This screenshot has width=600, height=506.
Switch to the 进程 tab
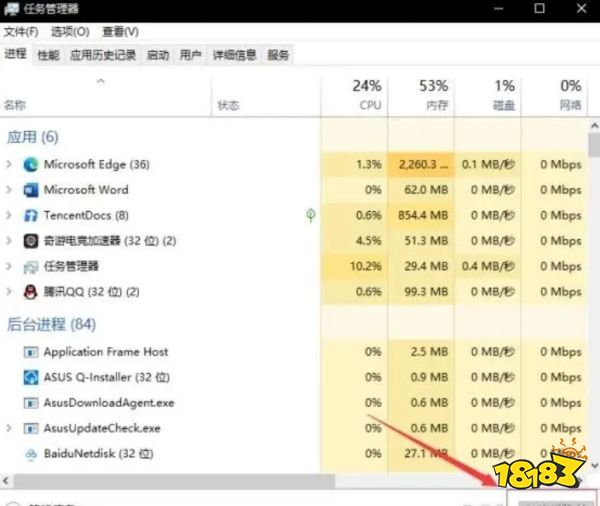16,54
